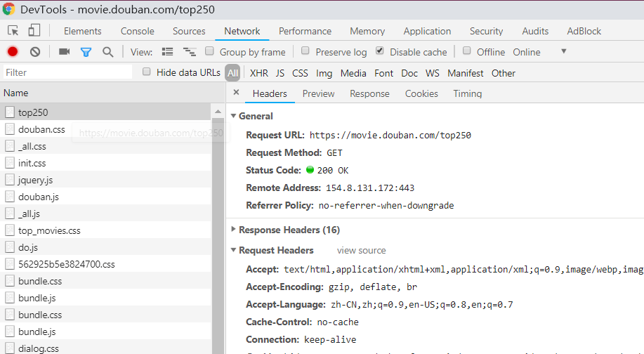Filter requests by Font type
Viewport: 644px width, 354px height.
pos(383,73)
